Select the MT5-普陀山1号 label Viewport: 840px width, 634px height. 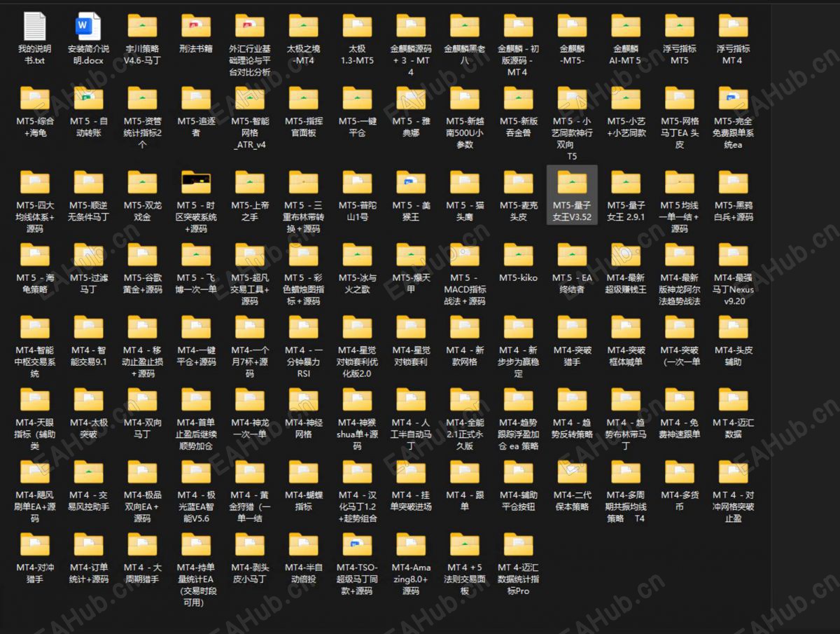pyautogui.click(x=357, y=211)
